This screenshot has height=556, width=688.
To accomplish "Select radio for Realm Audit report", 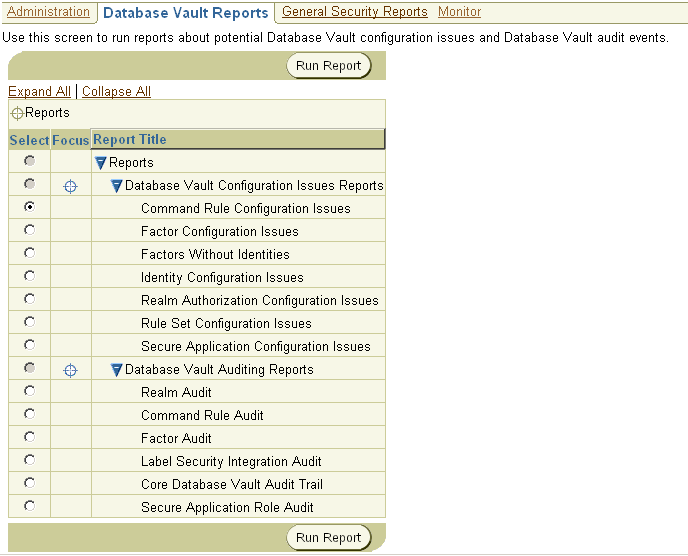I will 29,391.
